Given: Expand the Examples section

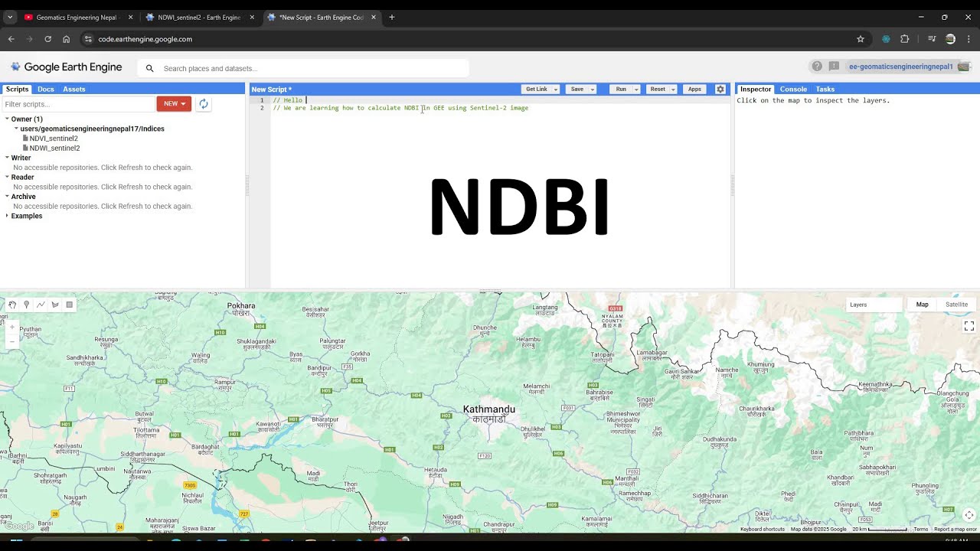Looking at the screenshot, I should tap(7, 216).
